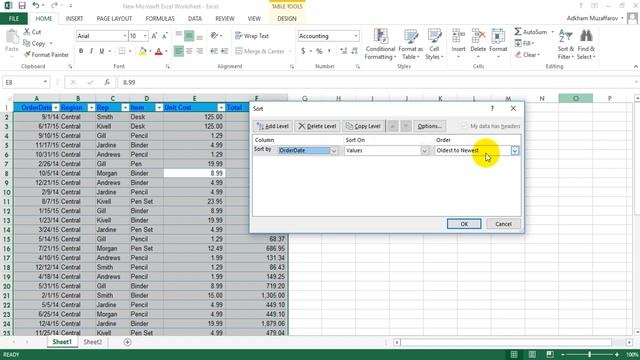Select the Format Painter brush
Image resolution: width=640 pixels, height=360 pixels.
(x=27, y=54)
